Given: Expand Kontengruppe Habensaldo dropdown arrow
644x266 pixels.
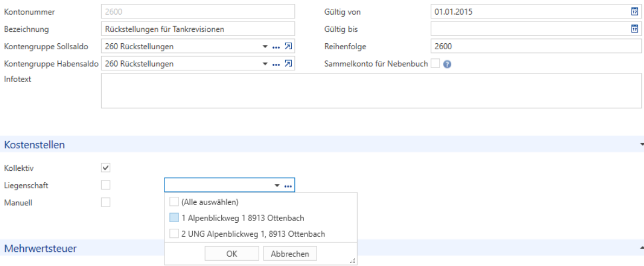Looking at the screenshot, I should pos(265,64).
